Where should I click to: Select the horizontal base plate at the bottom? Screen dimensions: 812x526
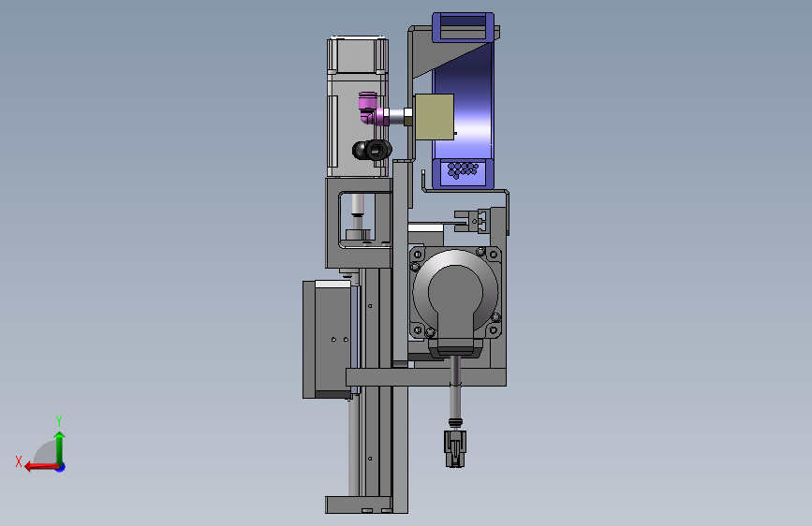click(x=359, y=504)
